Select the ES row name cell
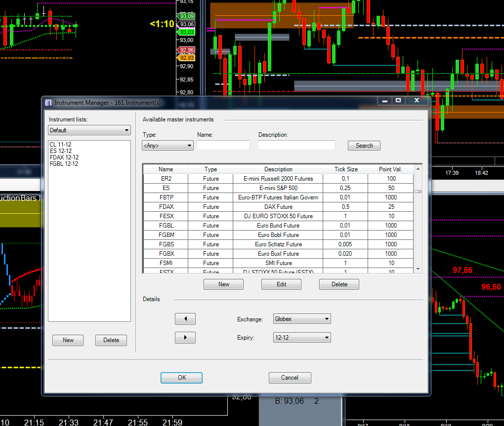Screen dimensions: 504x426 166,188
